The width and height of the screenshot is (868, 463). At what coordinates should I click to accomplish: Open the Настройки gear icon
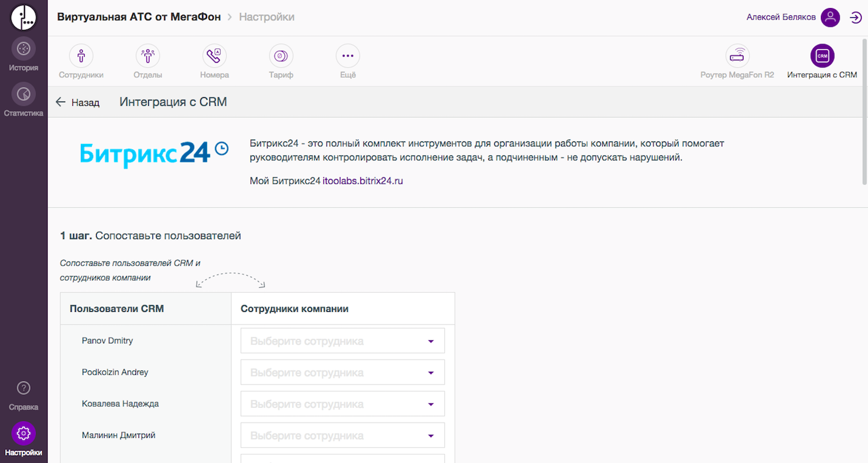click(23, 434)
